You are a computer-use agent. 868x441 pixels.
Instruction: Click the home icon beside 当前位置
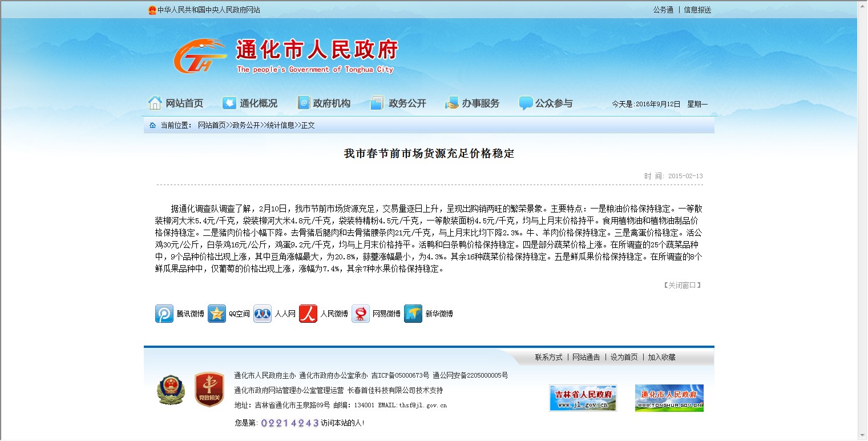coord(152,125)
